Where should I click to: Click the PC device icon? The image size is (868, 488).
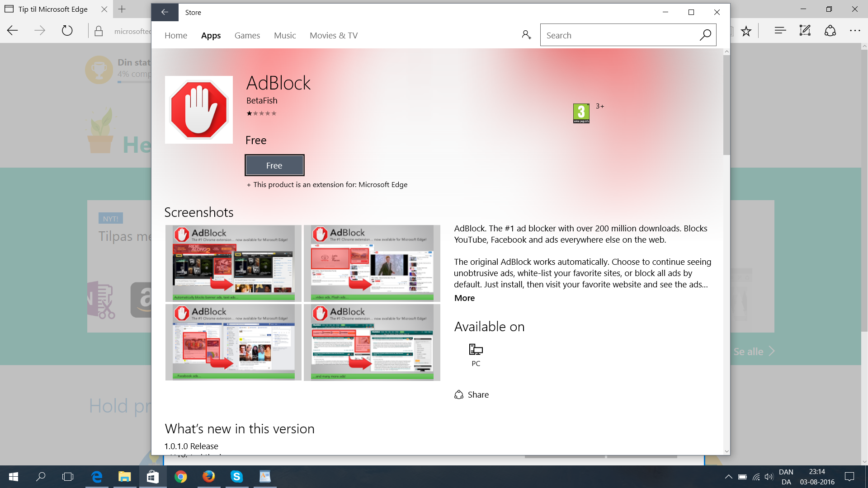tap(476, 349)
